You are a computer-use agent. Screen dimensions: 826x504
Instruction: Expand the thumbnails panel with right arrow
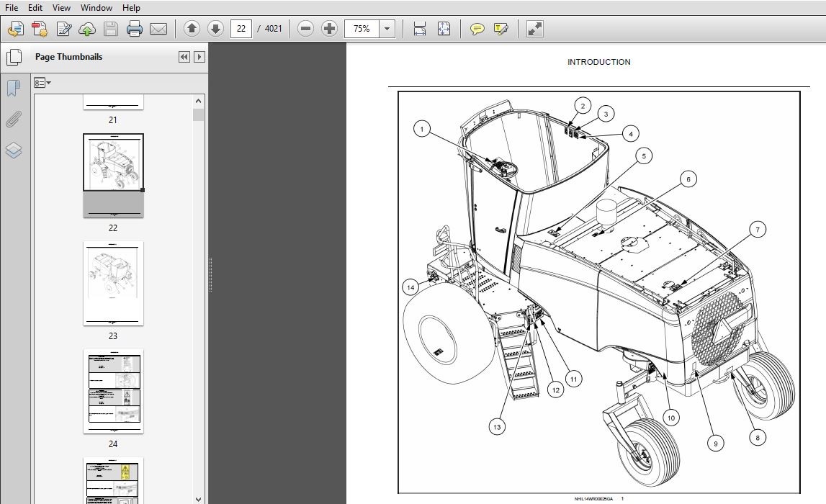point(199,57)
